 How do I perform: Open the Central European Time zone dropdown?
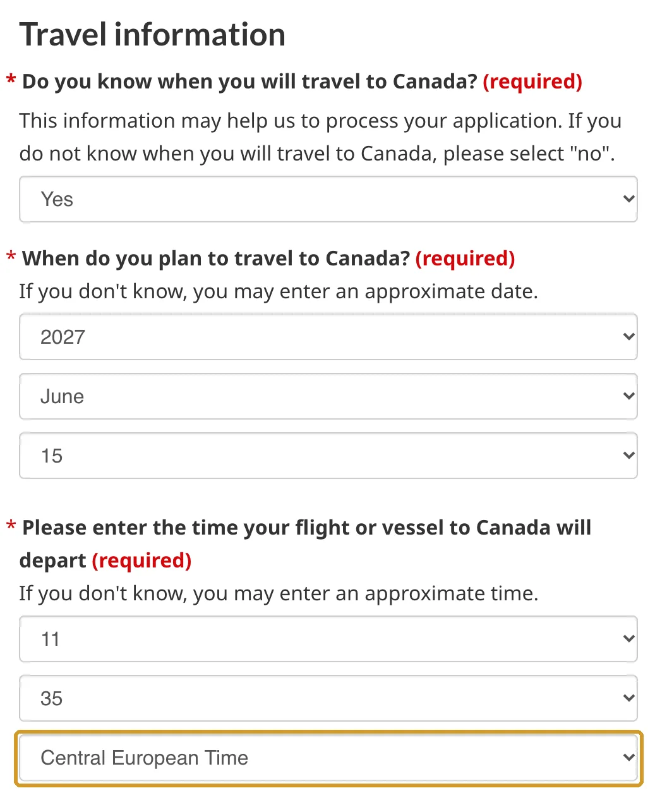328,758
